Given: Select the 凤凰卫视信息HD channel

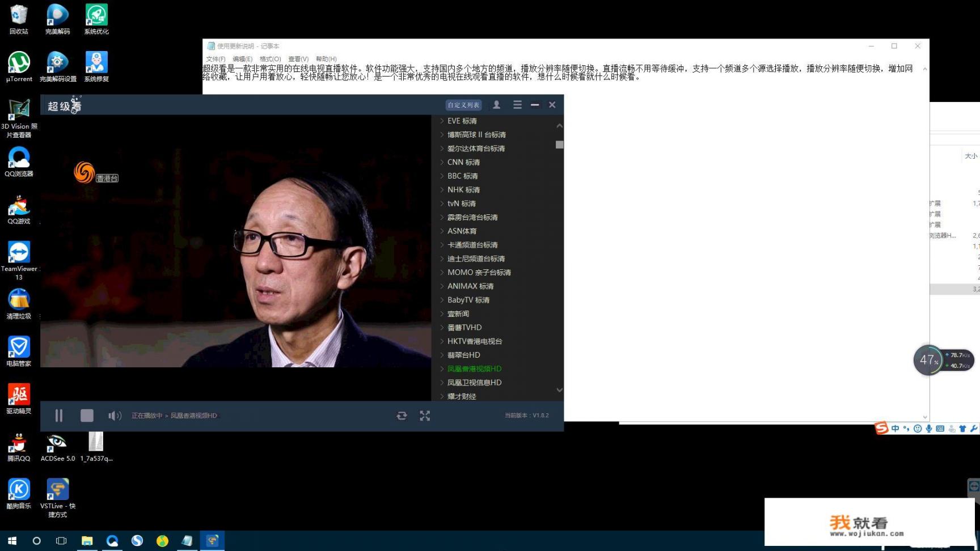Looking at the screenshot, I should point(474,383).
